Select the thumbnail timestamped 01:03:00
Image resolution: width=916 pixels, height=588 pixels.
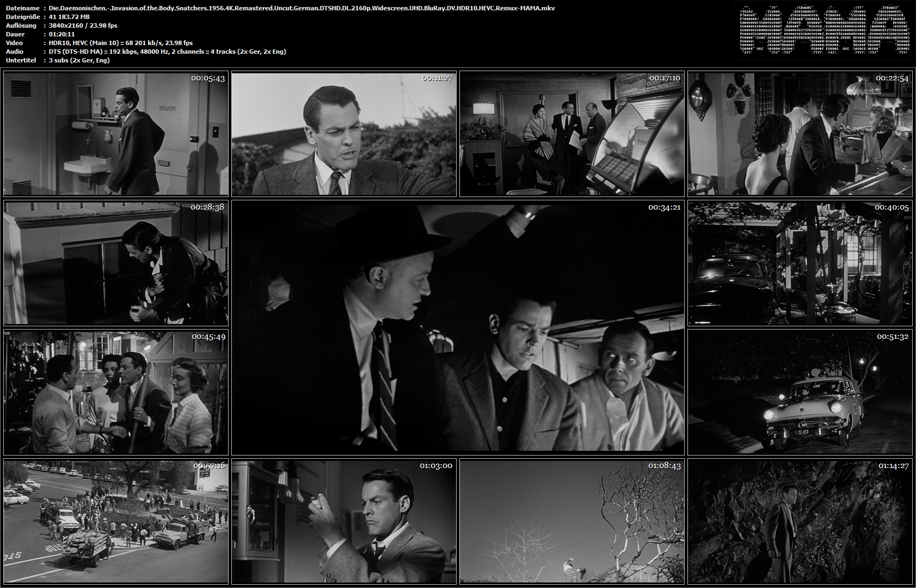[x=344, y=522]
